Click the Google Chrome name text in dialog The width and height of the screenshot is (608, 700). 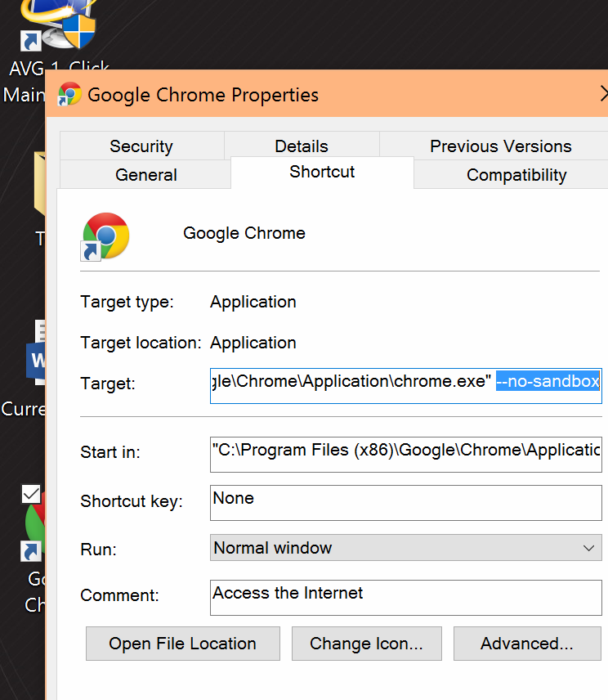pyautogui.click(x=244, y=233)
